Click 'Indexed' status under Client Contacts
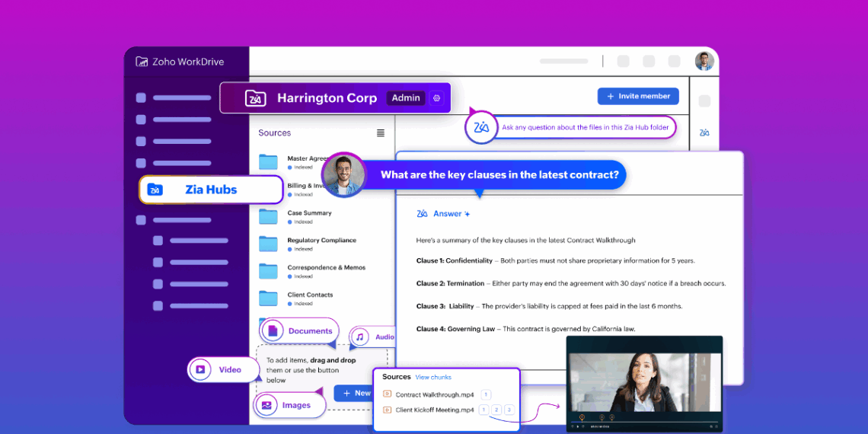This screenshot has height=434, width=868. click(x=300, y=304)
